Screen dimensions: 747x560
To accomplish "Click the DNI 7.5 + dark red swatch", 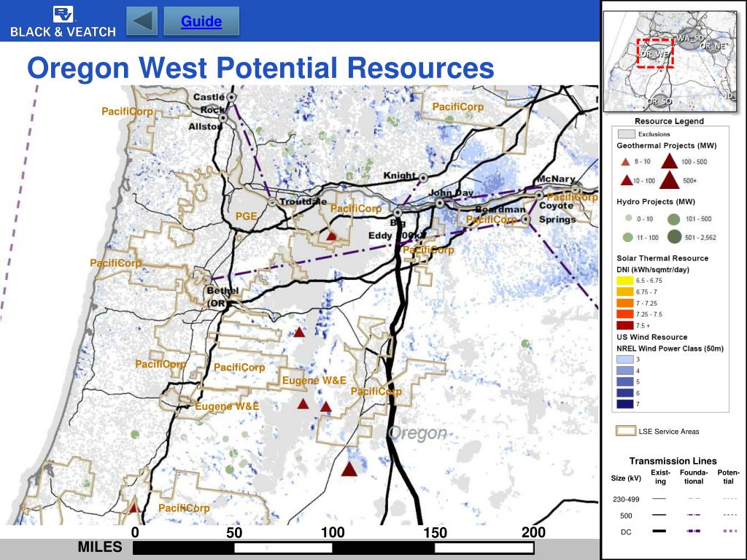I will 625,326.
